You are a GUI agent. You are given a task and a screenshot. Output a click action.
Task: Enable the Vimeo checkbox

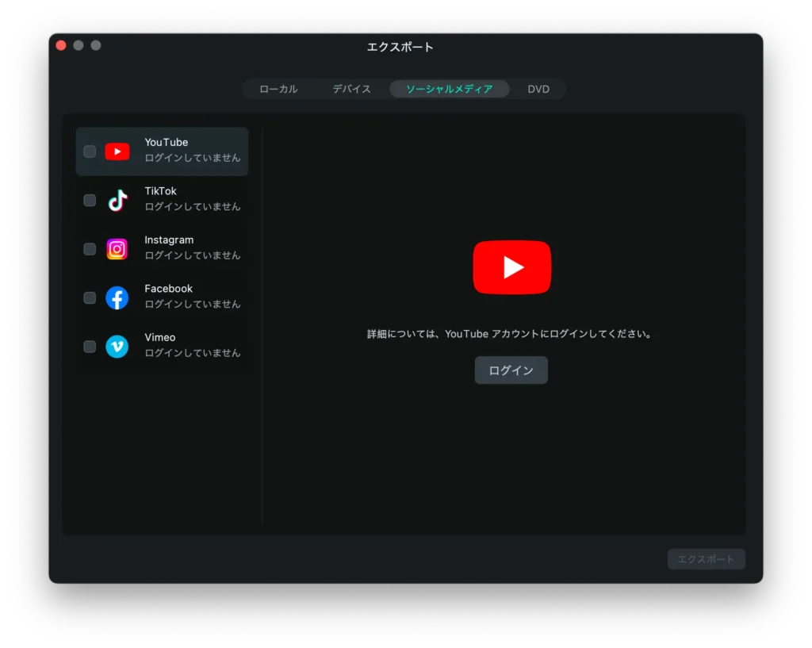pos(90,347)
